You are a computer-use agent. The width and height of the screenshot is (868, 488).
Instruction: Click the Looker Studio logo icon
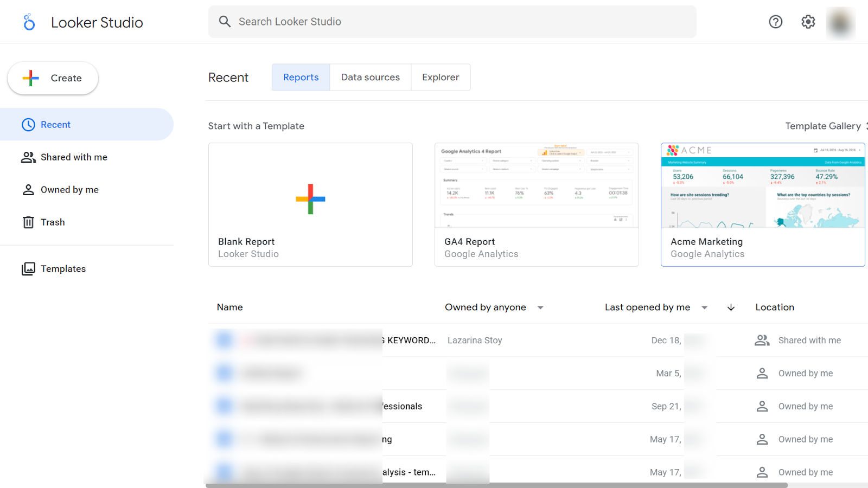[x=29, y=22]
